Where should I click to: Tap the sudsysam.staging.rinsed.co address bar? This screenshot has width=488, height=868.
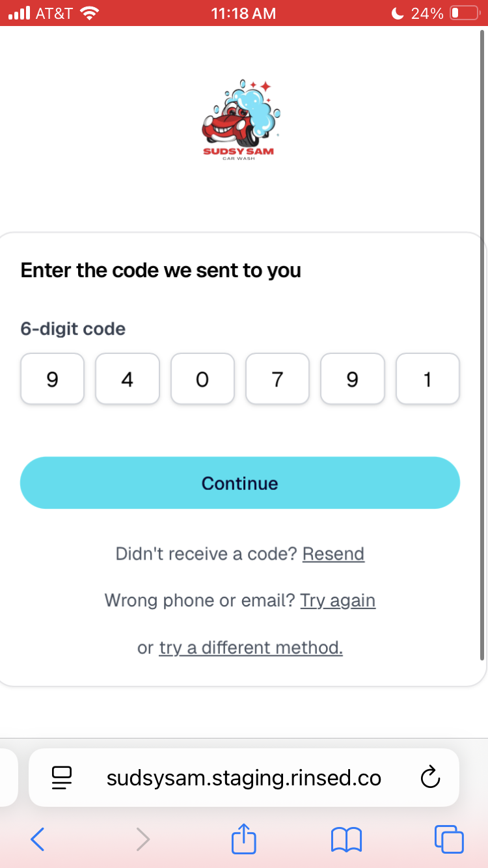(244, 778)
